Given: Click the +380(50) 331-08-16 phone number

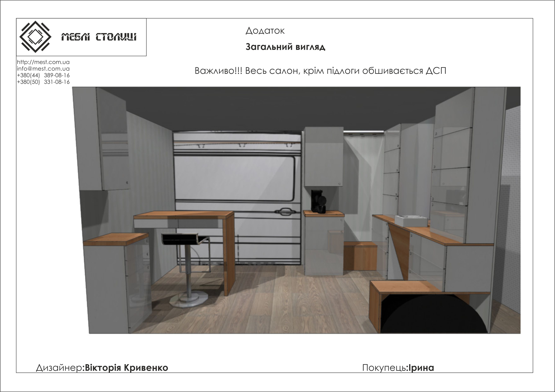Looking at the screenshot, I should tap(43, 82).
